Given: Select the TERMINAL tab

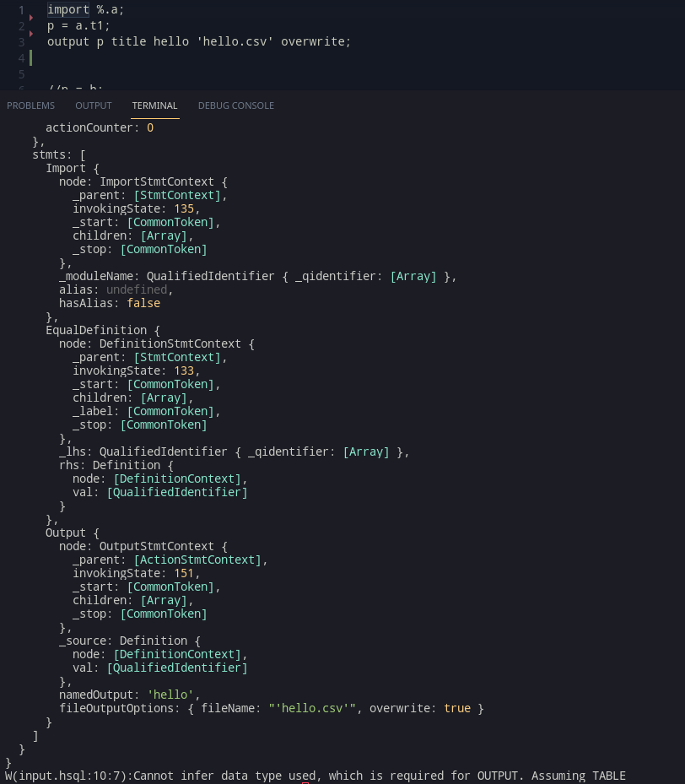Looking at the screenshot, I should coord(154,105).
